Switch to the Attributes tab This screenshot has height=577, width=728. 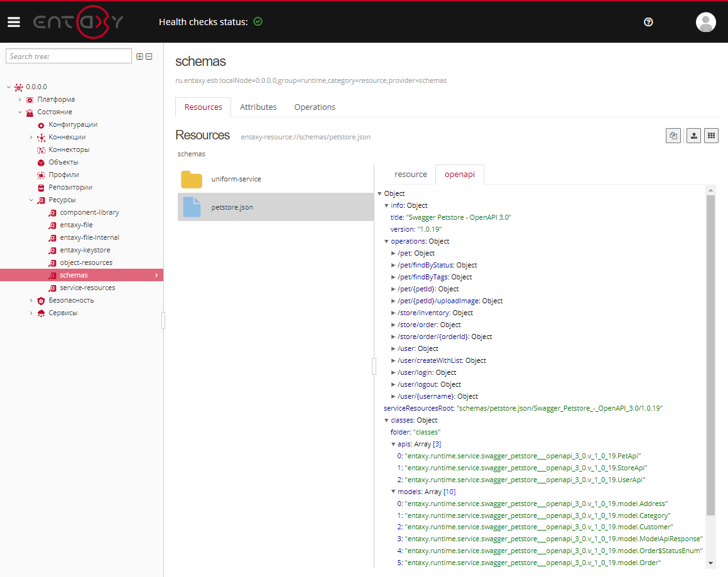(258, 107)
